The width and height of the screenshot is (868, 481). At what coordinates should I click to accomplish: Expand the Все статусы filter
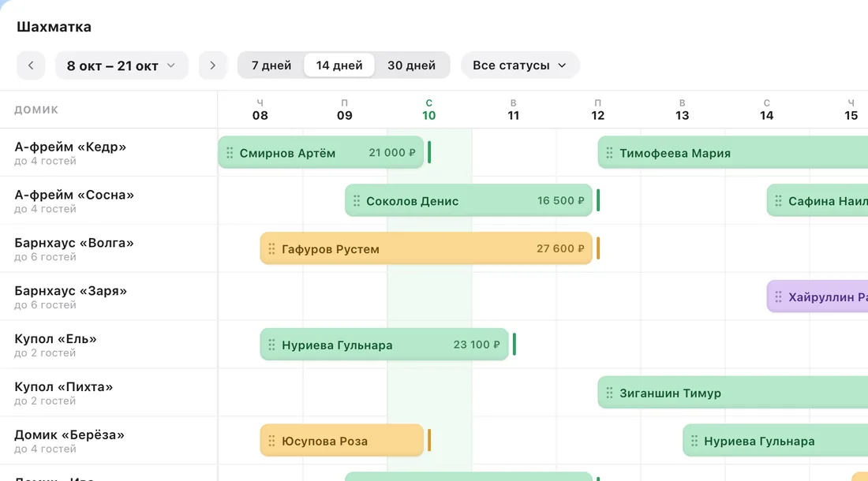coord(519,65)
